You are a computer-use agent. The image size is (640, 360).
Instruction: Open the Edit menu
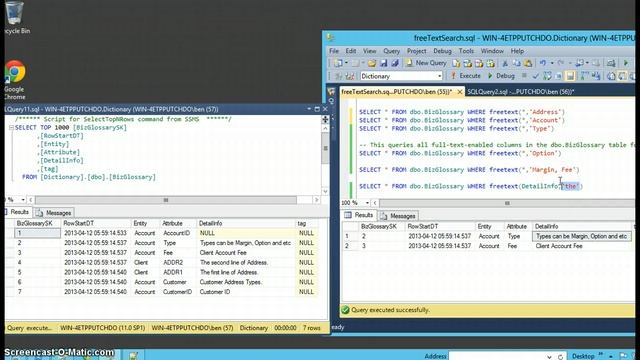pos(351,51)
